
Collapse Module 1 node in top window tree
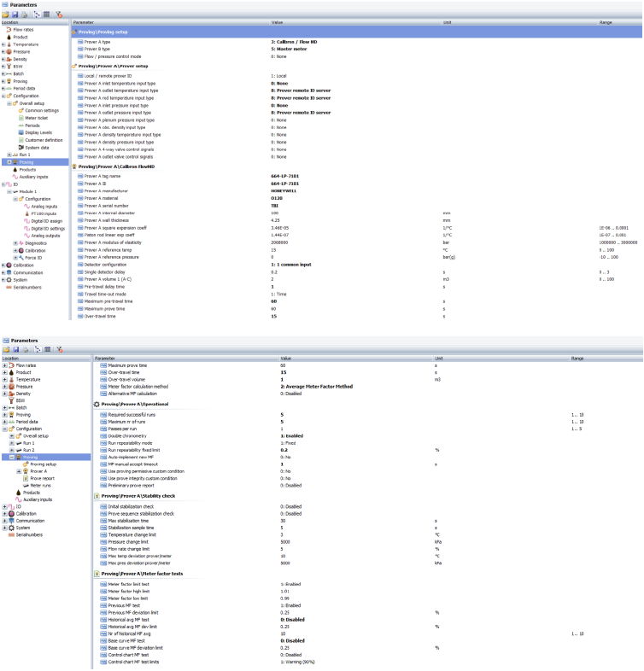(x=9, y=192)
